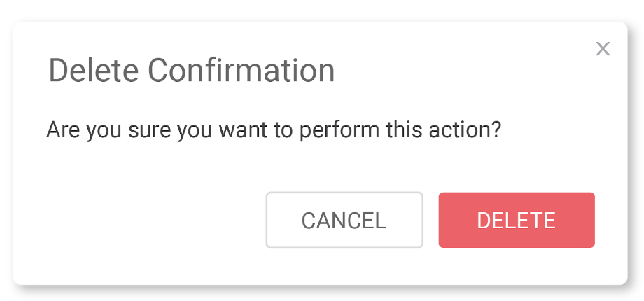Dismiss Delete Confirmation via the corner X
Image resolution: width=644 pixels, height=301 pixels.
(603, 49)
